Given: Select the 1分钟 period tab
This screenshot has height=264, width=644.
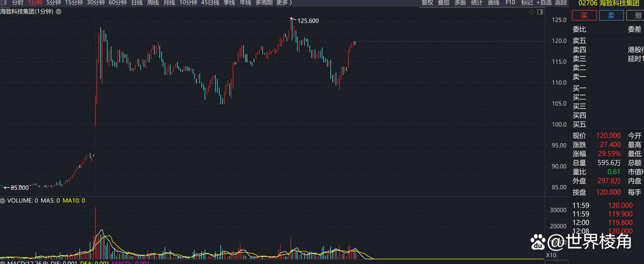Looking at the screenshot, I should click(35, 3).
